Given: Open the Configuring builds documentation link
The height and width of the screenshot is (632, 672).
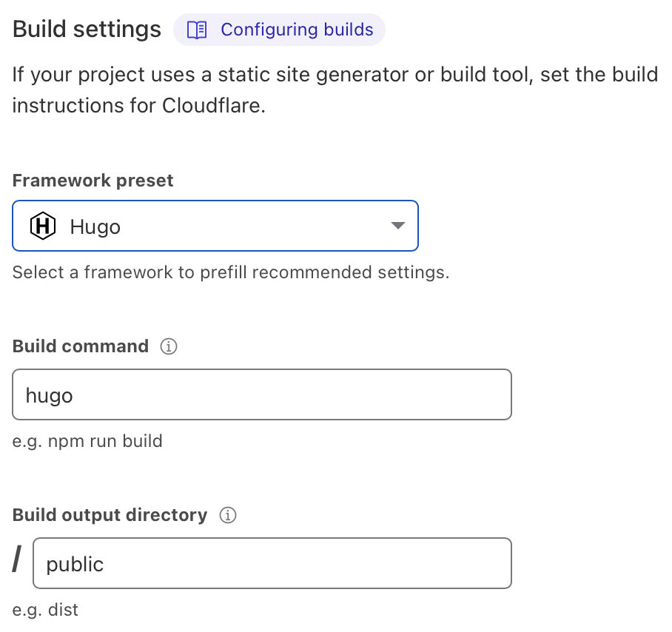Looking at the screenshot, I should (279, 30).
